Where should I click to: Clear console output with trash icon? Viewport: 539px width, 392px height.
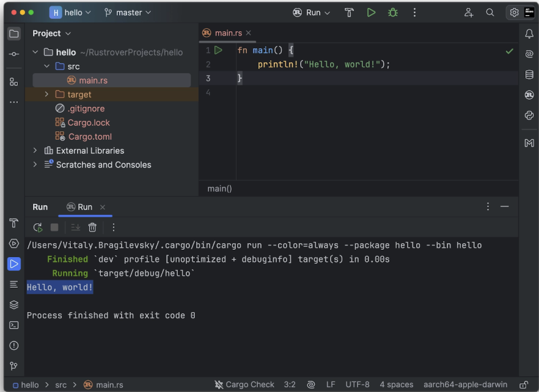coord(92,227)
